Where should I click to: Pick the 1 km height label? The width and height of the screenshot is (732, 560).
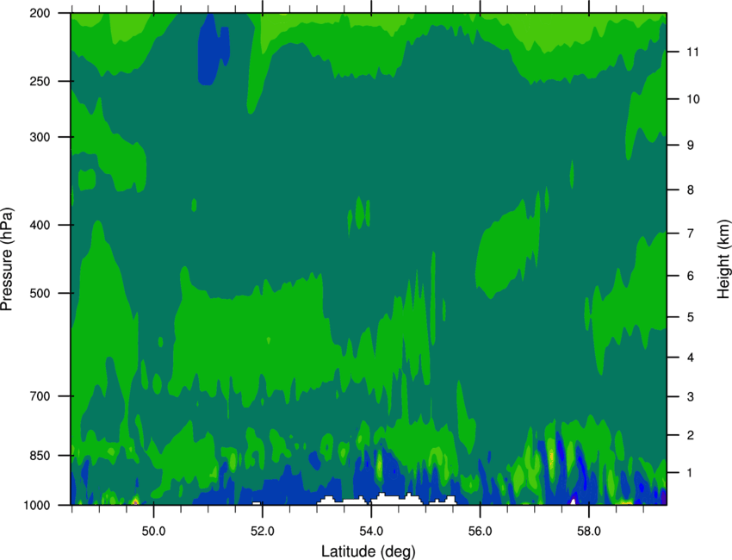coord(691,473)
